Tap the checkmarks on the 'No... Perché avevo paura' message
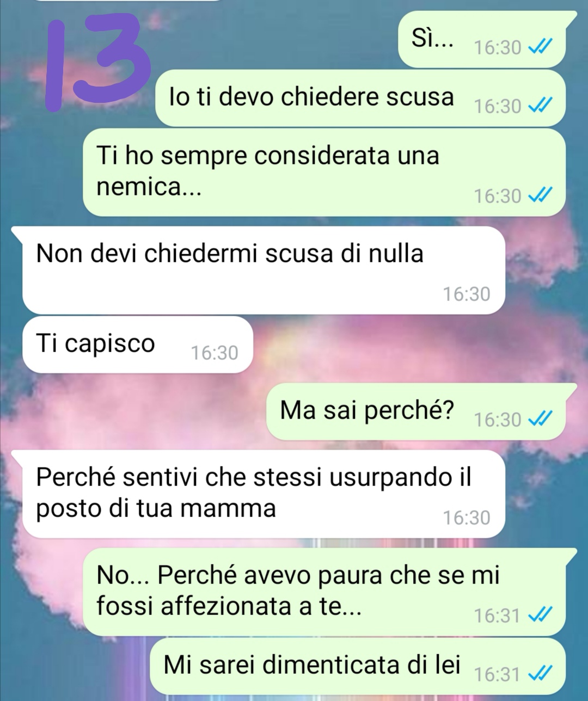 (x=541, y=616)
